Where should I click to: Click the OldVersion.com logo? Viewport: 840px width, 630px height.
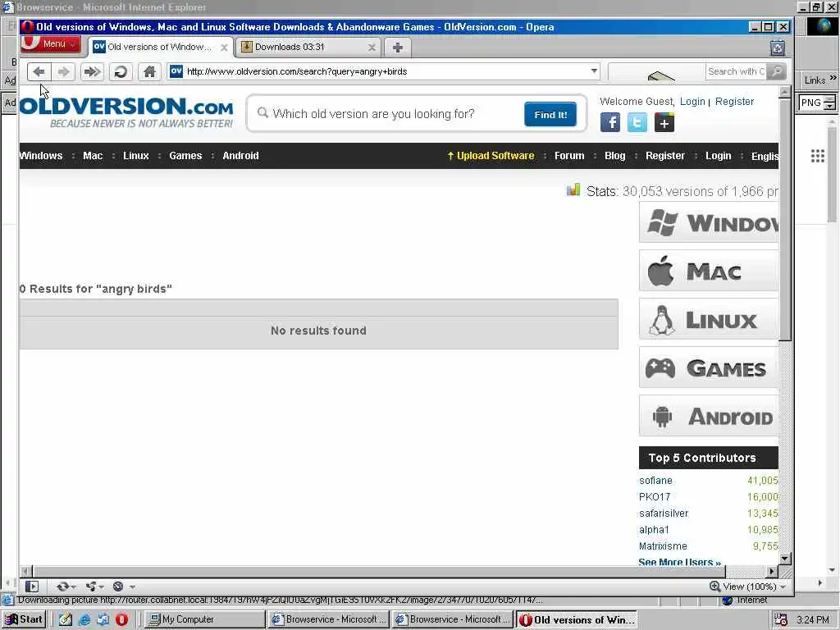pos(126,112)
